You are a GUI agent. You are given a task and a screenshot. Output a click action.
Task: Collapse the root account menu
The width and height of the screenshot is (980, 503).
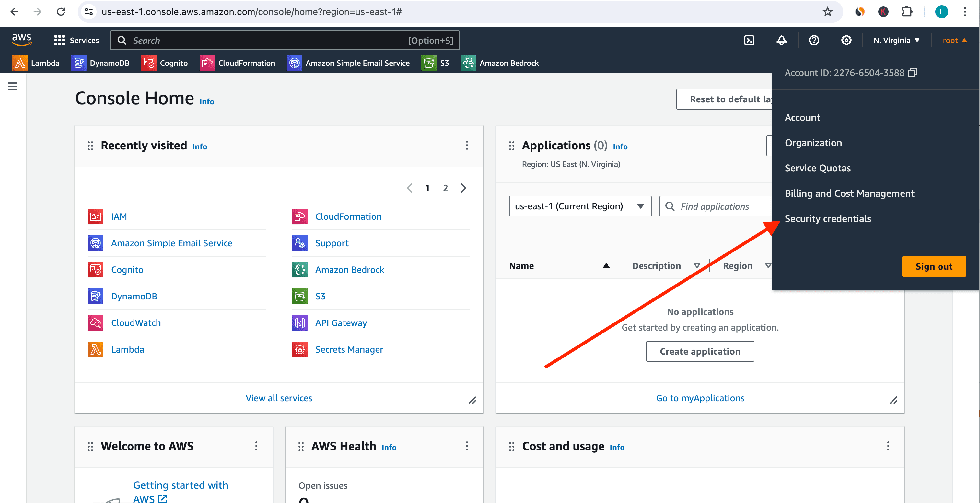[954, 40]
